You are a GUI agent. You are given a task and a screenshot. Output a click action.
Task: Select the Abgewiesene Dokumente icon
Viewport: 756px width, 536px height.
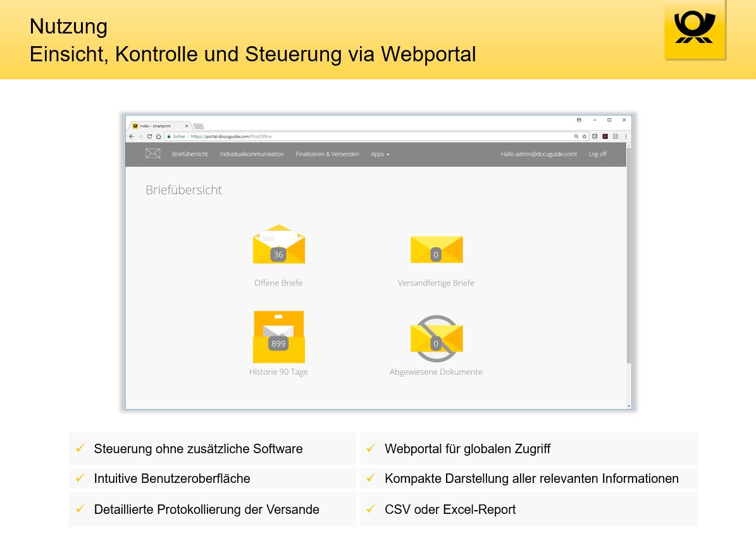436,338
